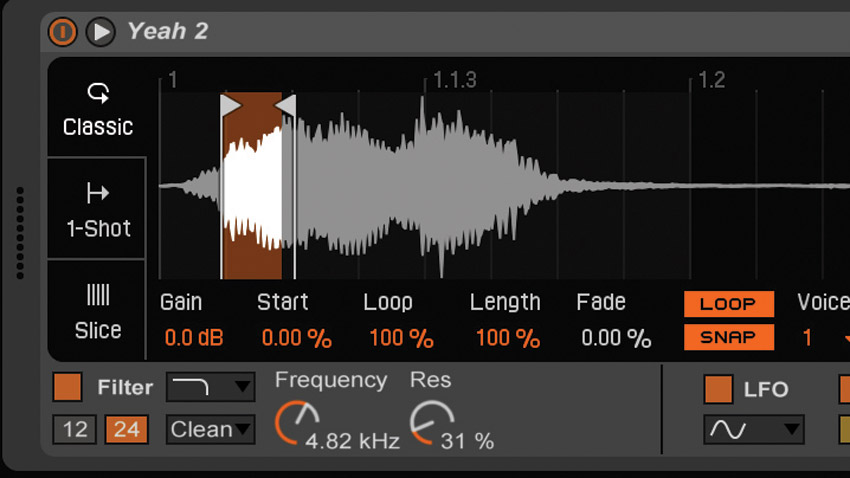This screenshot has height=478, width=850.
Task: Click the Classic loop arrow icon
Action: pos(98,93)
